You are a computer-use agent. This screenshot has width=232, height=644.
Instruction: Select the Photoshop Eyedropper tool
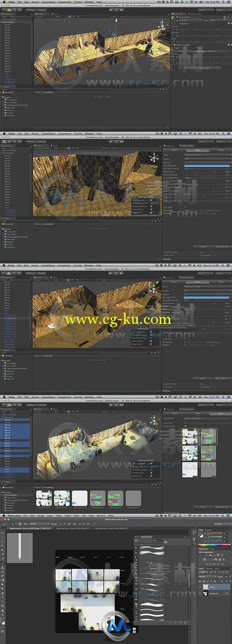point(2,554)
